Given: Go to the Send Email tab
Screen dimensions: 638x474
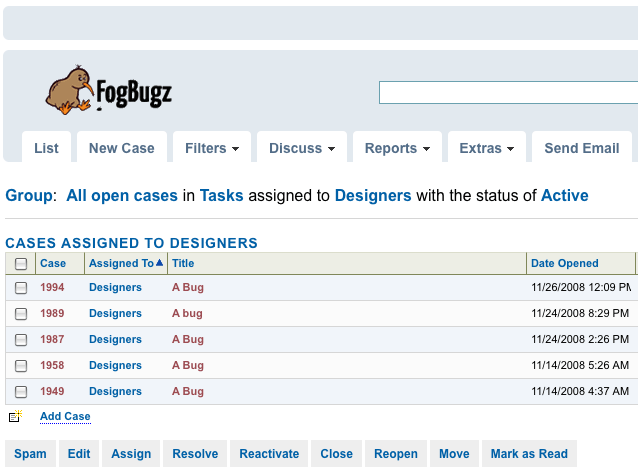Looking at the screenshot, I should [581, 148].
